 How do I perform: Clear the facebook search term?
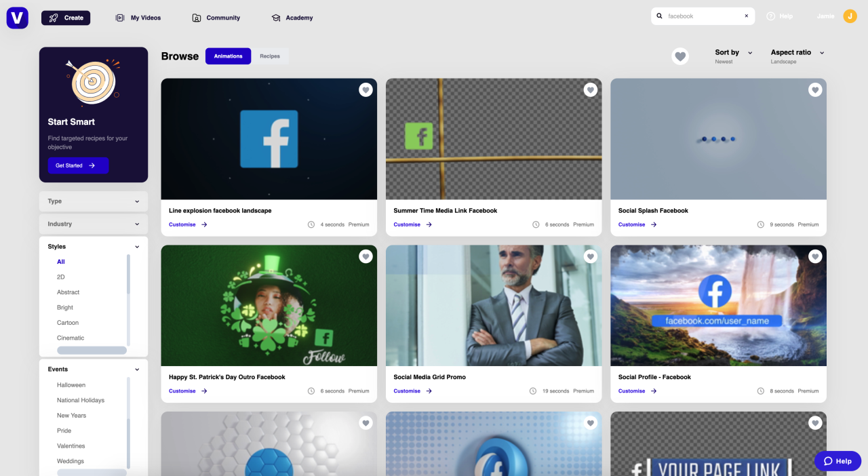[x=746, y=16]
